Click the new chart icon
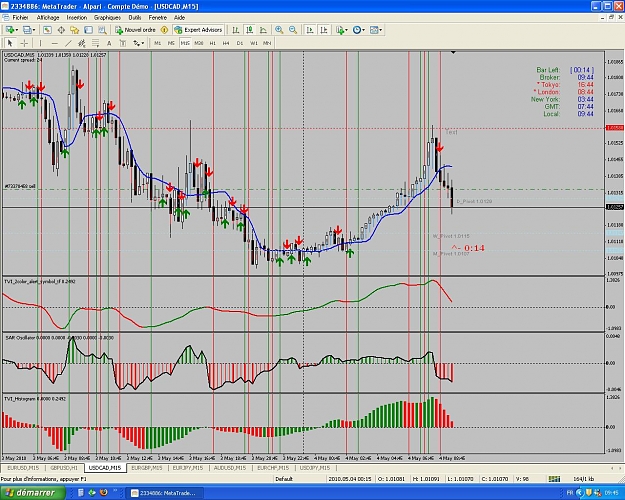 tap(10, 30)
